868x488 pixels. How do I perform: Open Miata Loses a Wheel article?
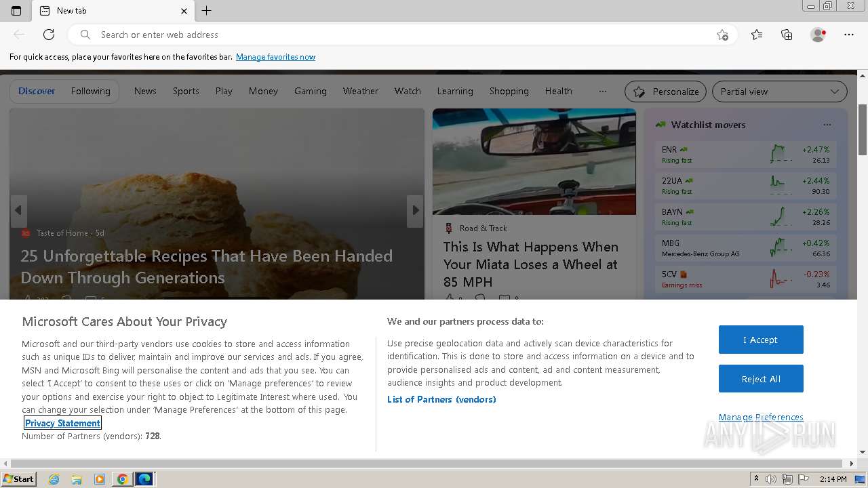531,264
